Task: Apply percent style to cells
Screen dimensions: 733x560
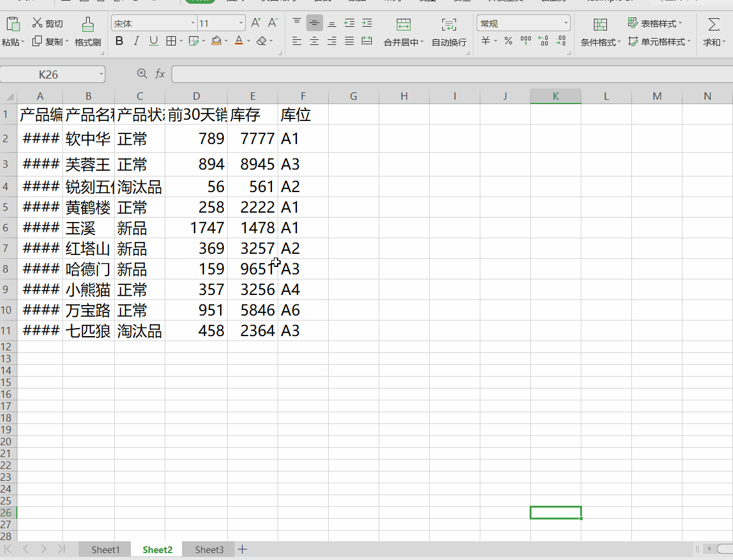Action: click(508, 41)
